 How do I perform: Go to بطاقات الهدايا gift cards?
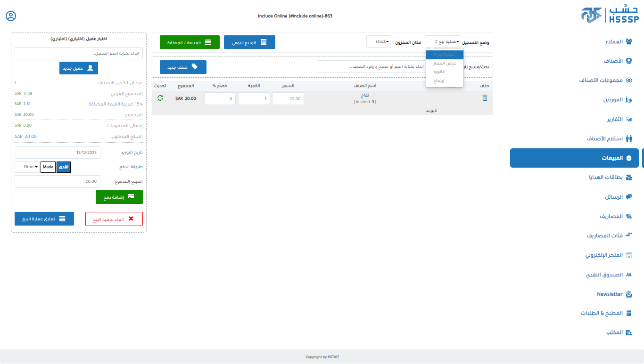[607, 178]
